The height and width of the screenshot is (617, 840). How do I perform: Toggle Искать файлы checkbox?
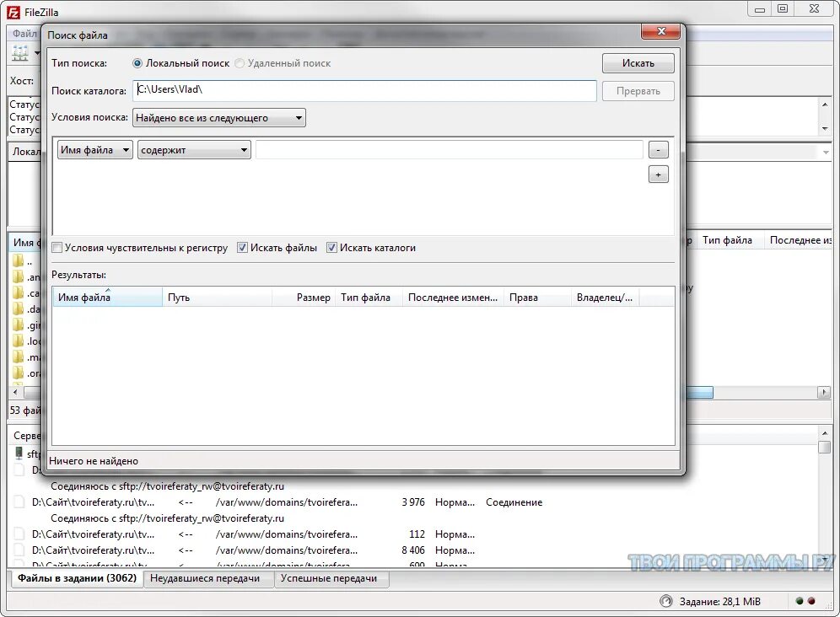pyautogui.click(x=242, y=248)
